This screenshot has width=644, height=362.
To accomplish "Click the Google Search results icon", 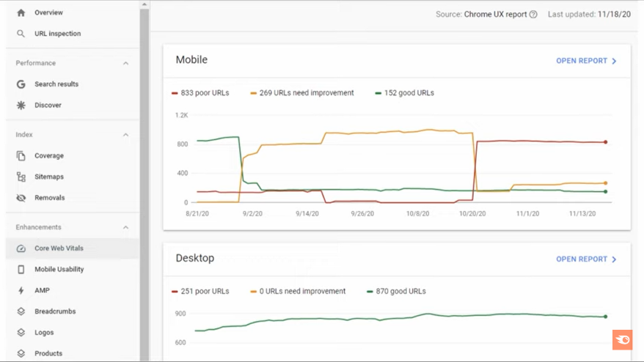I will [21, 84].
